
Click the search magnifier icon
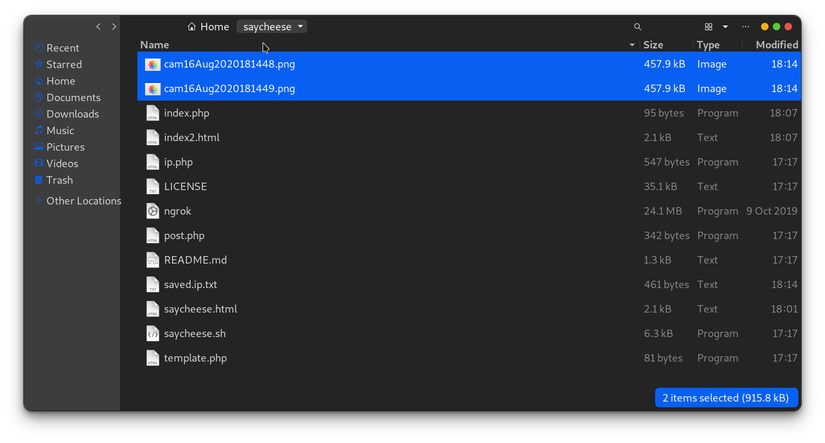[638, 27]
